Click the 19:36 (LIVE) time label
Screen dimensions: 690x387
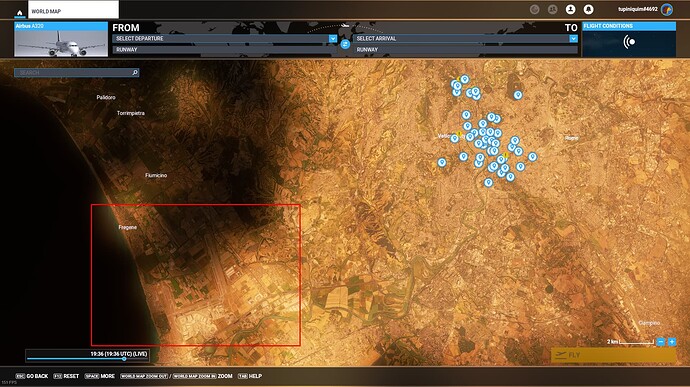tap(118, 354)
